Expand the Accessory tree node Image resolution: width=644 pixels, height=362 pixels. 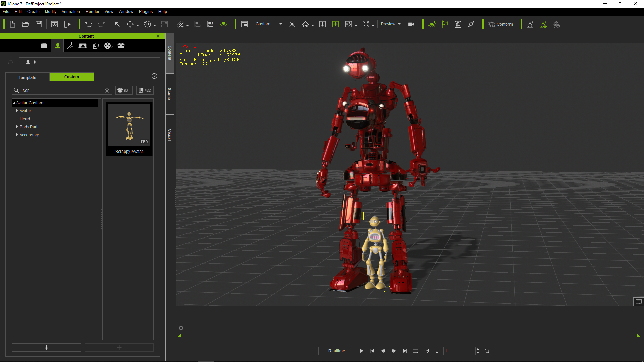(17, 135)
